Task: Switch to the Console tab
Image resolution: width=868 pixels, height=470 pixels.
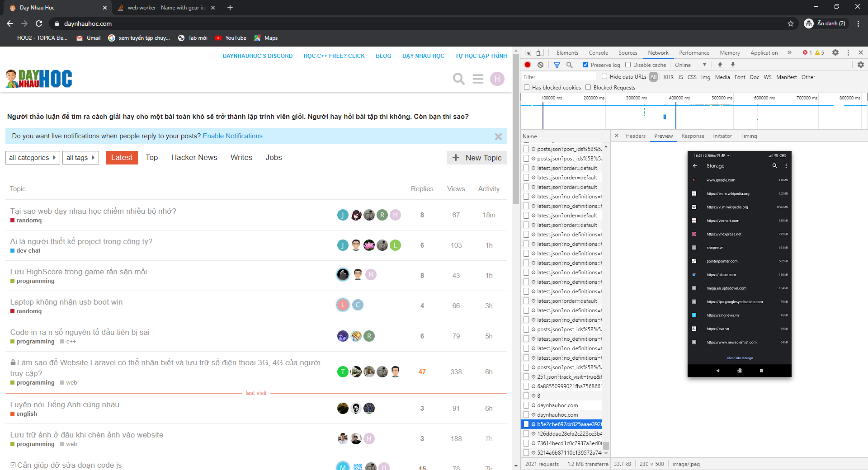Action: coord(598,53)
